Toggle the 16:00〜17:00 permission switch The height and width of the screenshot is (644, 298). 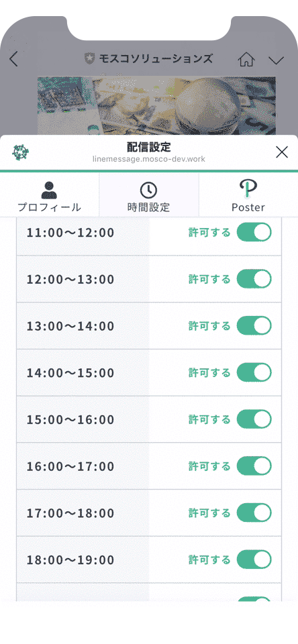point(254,466)
